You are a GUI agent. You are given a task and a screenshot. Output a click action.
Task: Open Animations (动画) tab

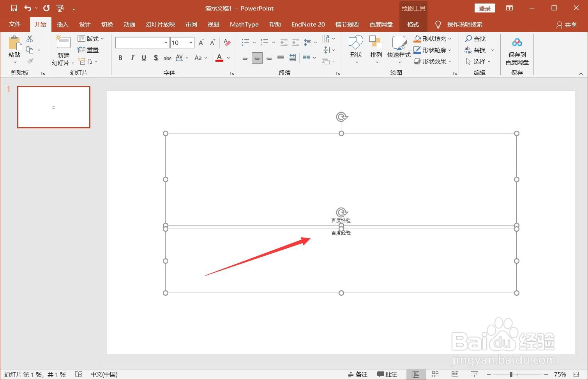(129, 24)
